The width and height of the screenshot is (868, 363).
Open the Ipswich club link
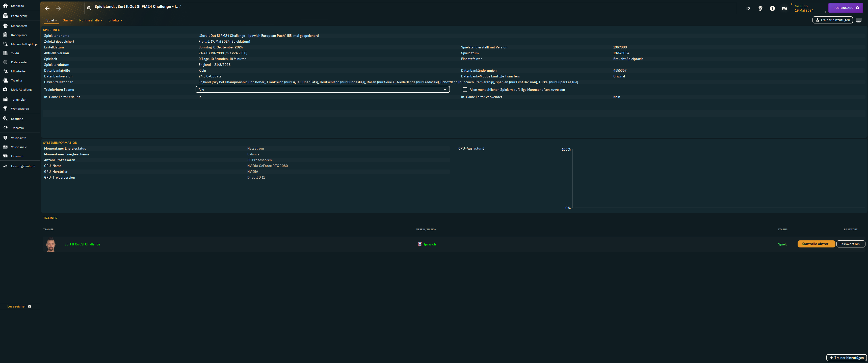pyautogui.click(x=430, y=244)
